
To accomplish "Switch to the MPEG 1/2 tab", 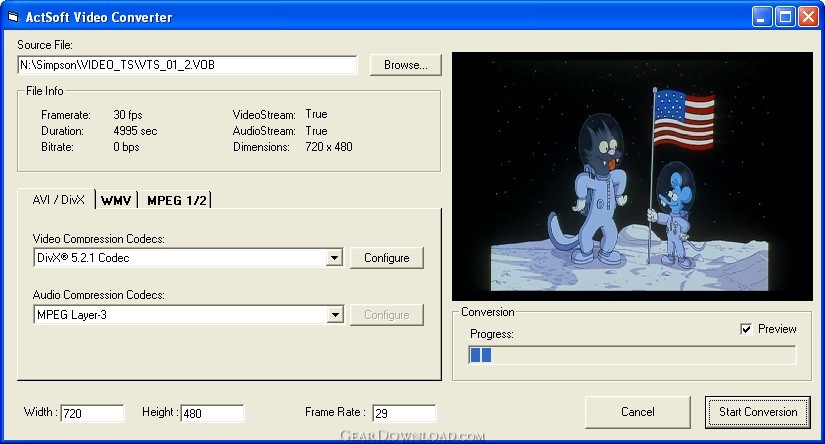I will click(177, 200).
